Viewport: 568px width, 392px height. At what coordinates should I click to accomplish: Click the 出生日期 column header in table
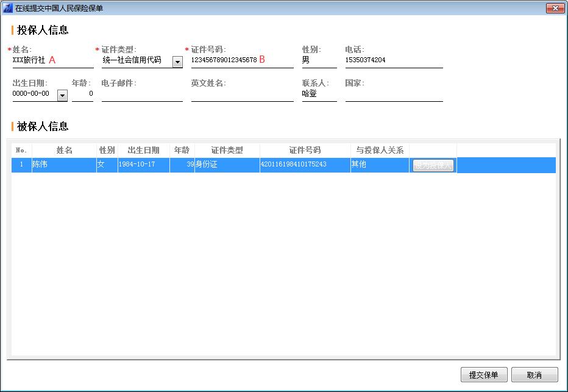point(143,150)
